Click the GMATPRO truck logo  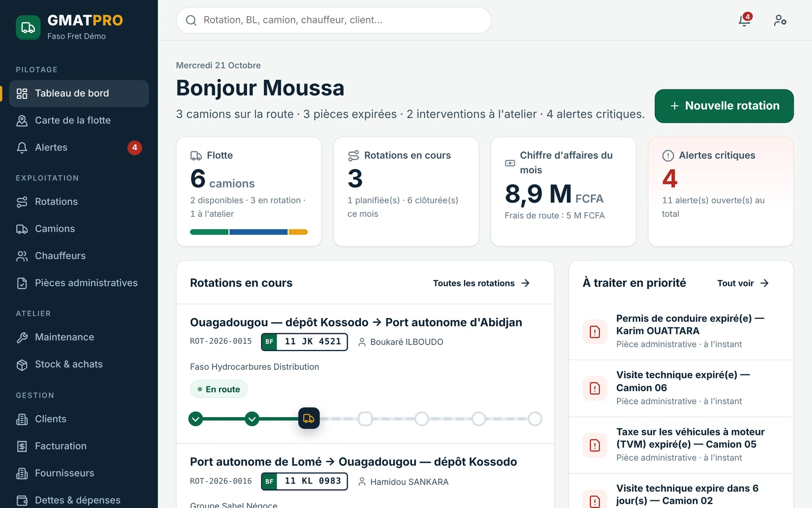pos(28,27)
